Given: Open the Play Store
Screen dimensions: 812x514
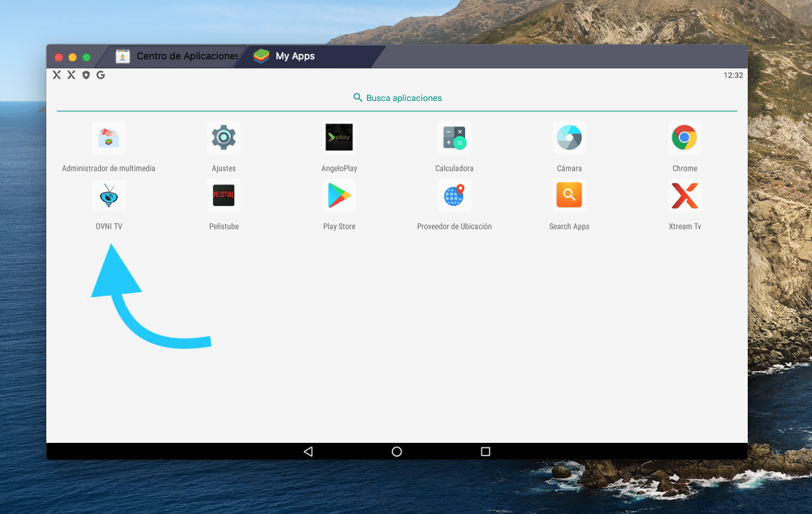Looking at the screenshot, I should pyautogui.click(x=339, y=195).
